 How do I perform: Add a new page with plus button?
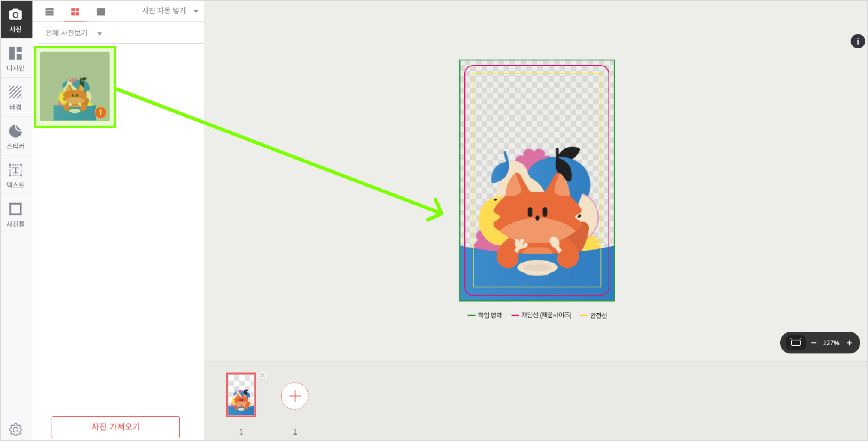pos(295,396)
